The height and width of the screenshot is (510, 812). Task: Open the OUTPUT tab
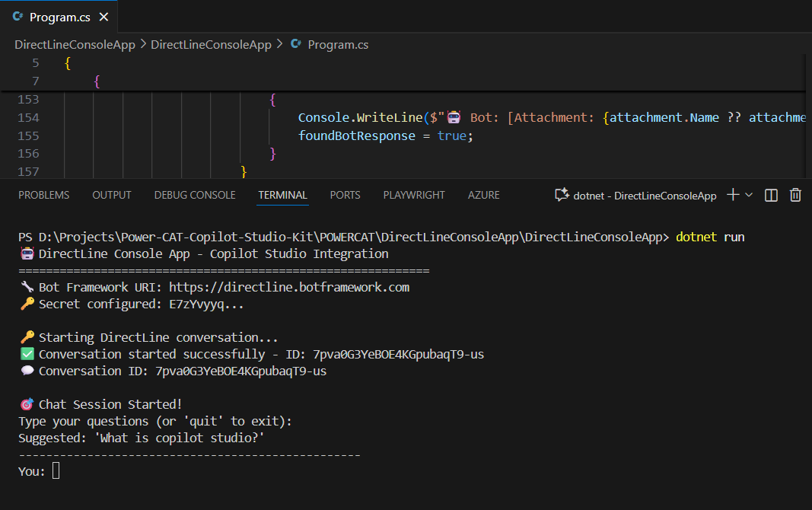tap(111, 195)
